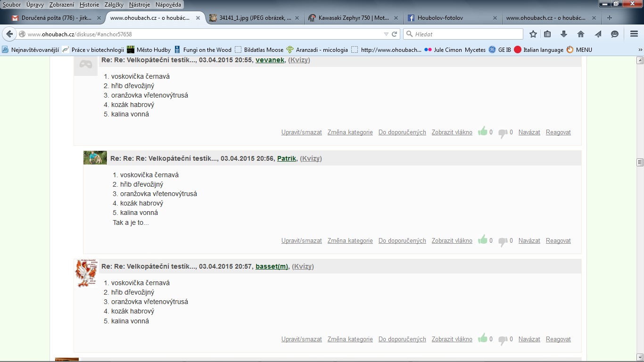This screenshot has width=644, height=362.
Task: Open the smiley chat icon in toolbar
Action: pos(615,34)
